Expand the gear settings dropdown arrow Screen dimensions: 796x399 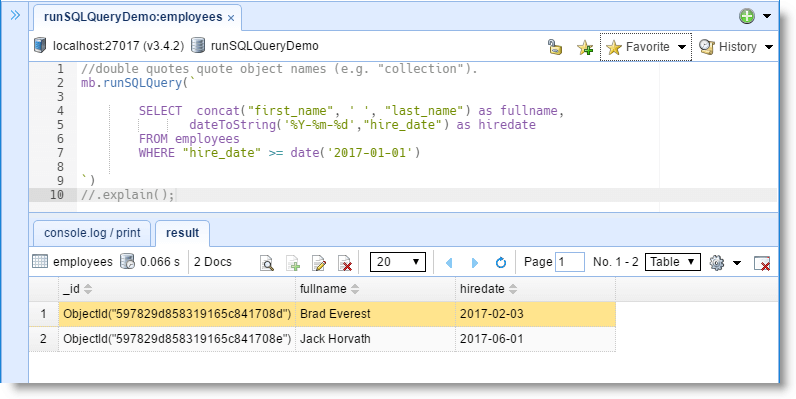click(x=737, y=263)
